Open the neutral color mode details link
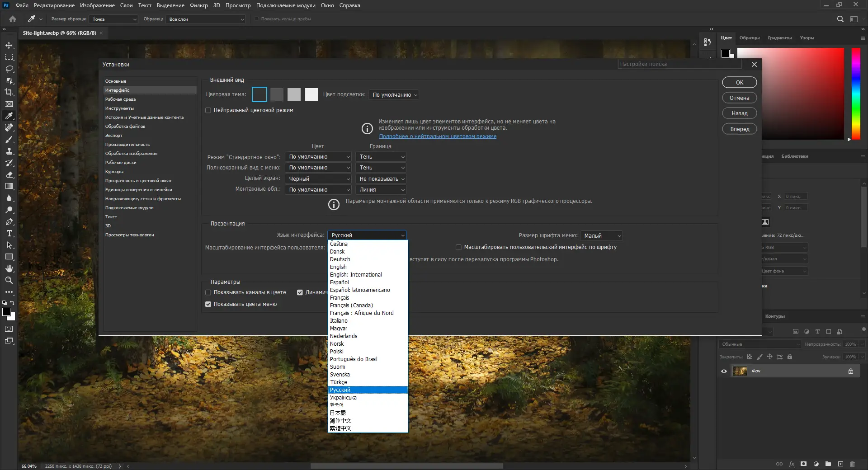868x470 pixels. pyautogui.click(x=438, y=136)
